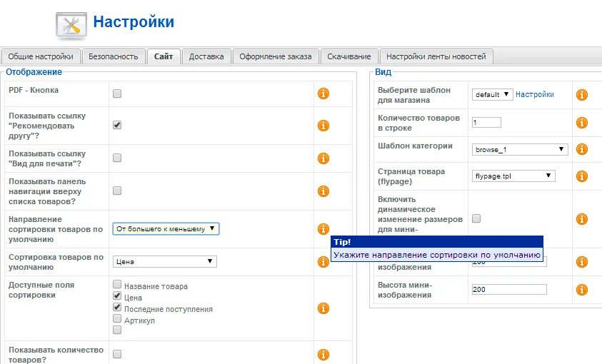602x364 pixels.
Task: Select the Сайт tab
Action: (x=164, y=56)
